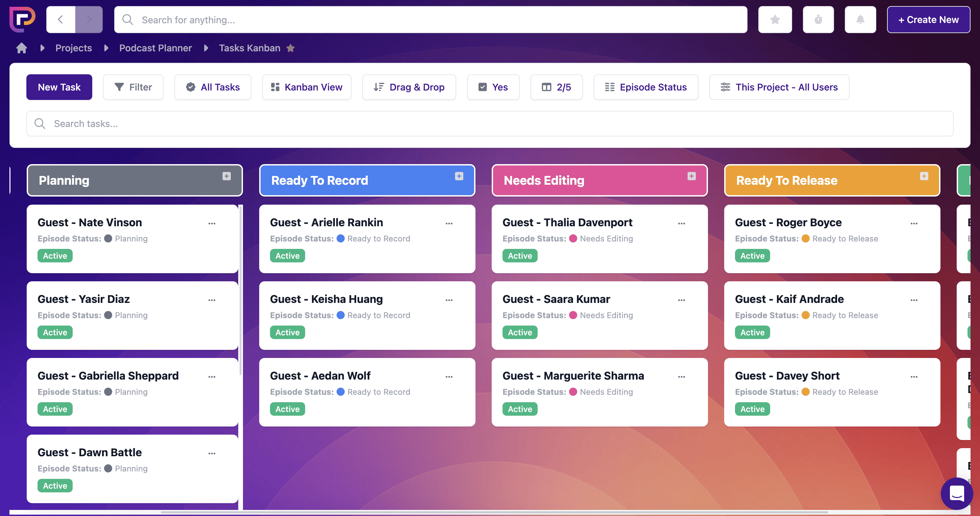Click the Search tasks input field

tap(489, 124)
